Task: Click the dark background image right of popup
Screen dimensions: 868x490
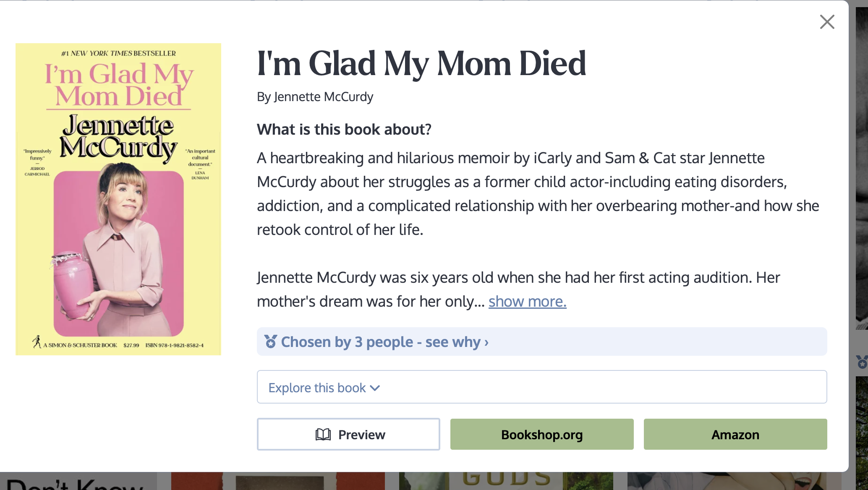Action: pos(862,168)
